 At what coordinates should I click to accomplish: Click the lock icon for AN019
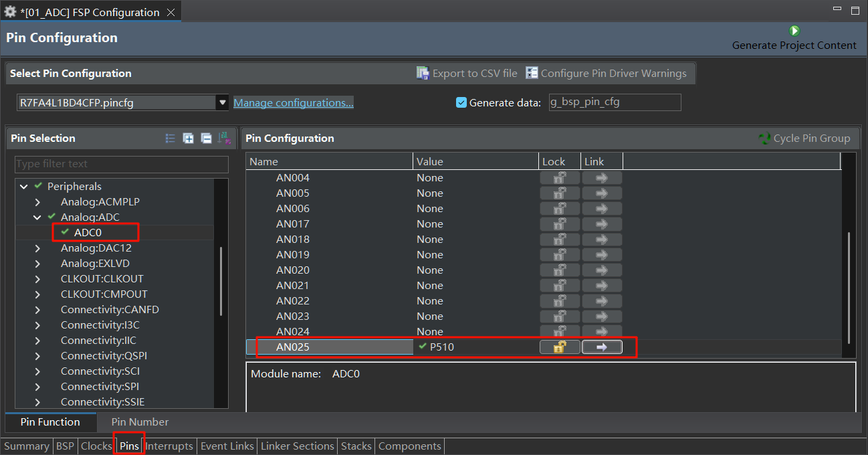[x=560, y=254]
